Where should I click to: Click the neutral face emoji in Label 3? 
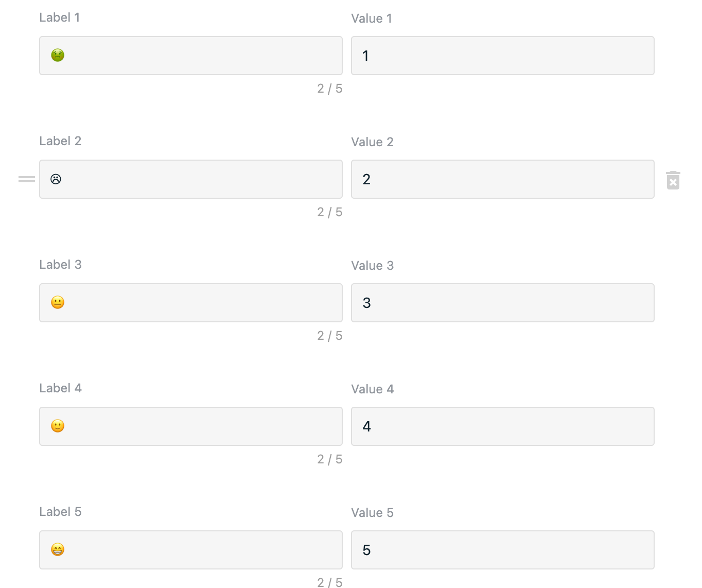[x=58, y=302]
